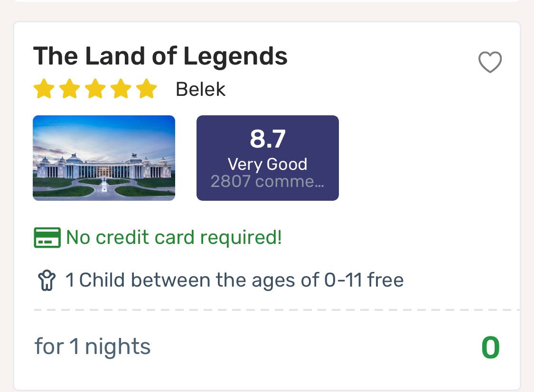The width and height of the screenshot is (534, 392).
Task: Click the child figure icon
Action: (x=47, y=280)
